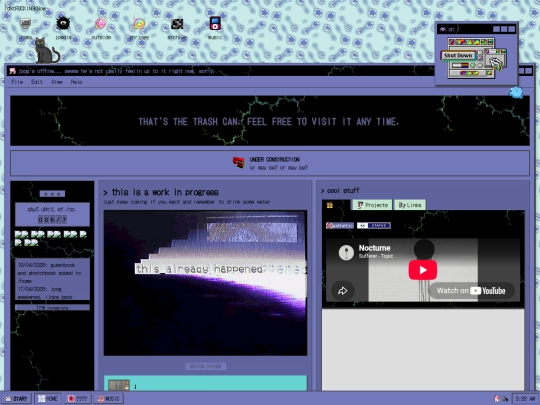
Task: Open MUSIC from the taskbar
Action: pos(108,398)
